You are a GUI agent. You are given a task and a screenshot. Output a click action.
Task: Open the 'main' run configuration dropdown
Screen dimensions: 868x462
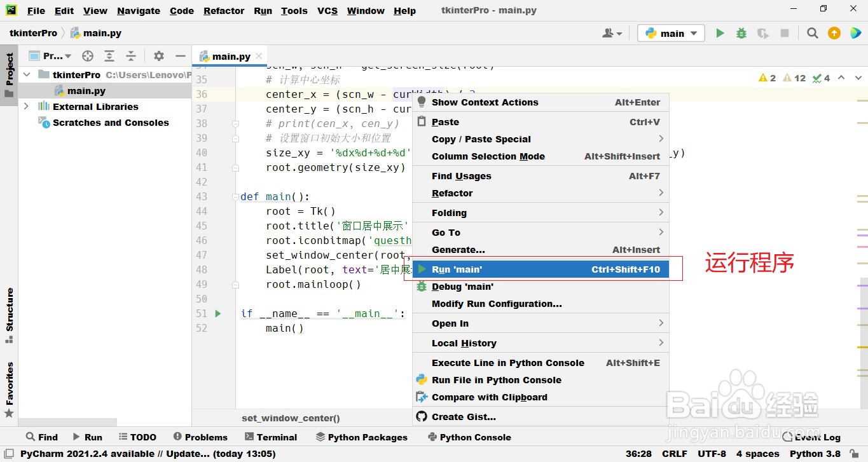pyautogui.click(x=671, y=33)
